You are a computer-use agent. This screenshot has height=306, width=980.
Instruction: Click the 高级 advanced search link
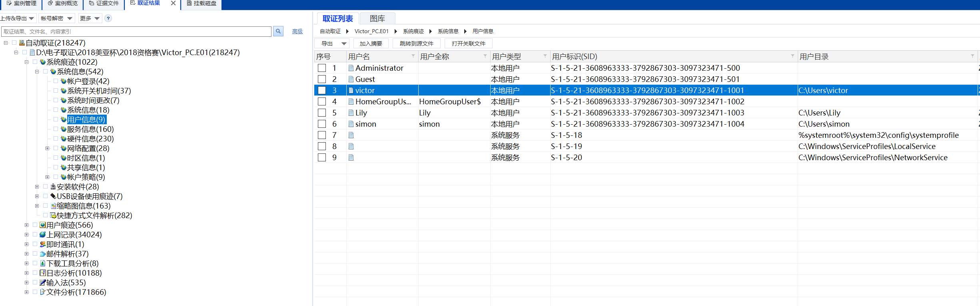(297, 31)
